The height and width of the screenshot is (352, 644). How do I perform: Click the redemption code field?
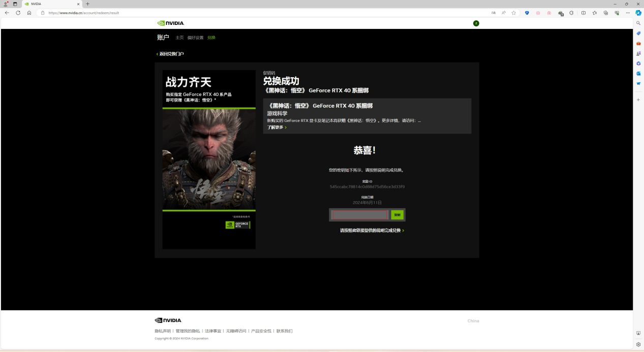pos(360,215)
